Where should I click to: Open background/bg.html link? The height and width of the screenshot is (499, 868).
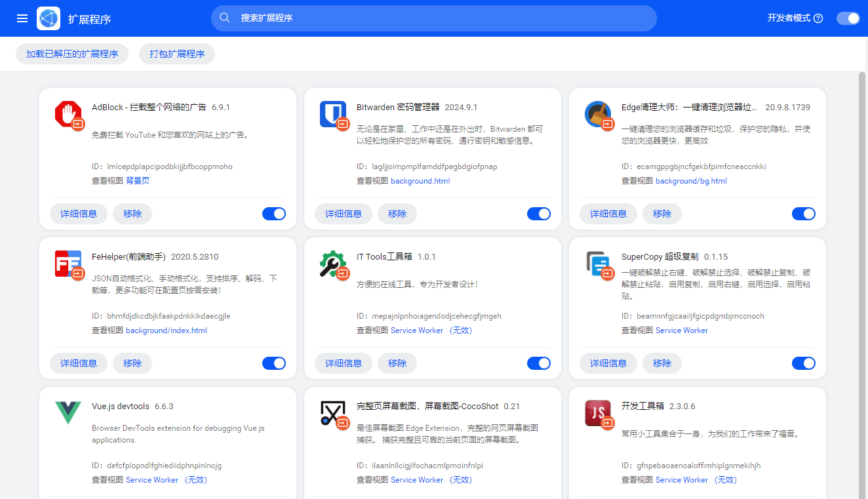tap(691, 181)
